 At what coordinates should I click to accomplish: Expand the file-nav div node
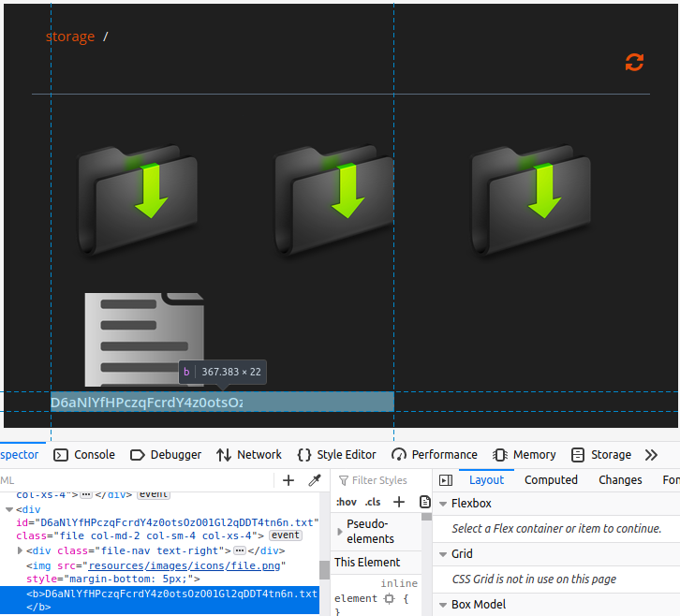point(20,550)
